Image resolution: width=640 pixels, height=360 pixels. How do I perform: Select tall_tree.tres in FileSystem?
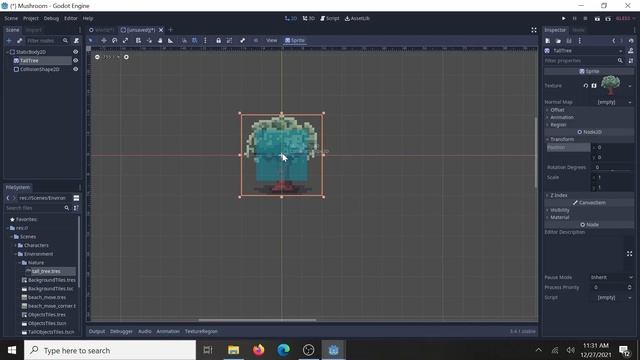click(x=46, y=271)
